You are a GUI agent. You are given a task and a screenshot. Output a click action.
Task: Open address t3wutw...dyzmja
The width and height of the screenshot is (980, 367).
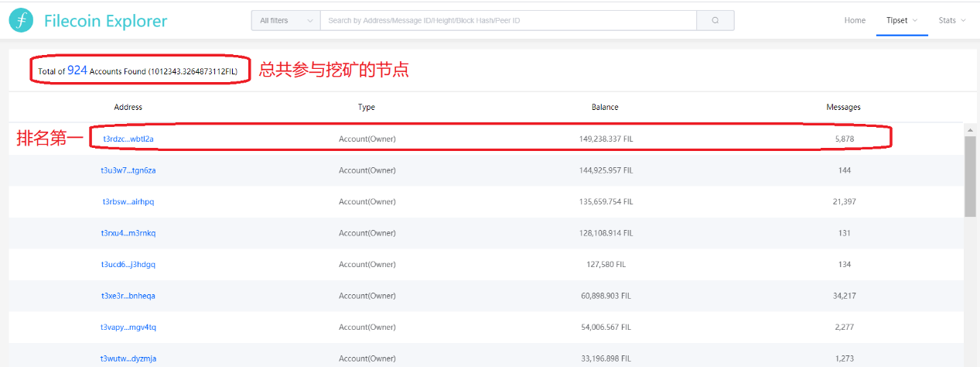click(x=128, y=358)
